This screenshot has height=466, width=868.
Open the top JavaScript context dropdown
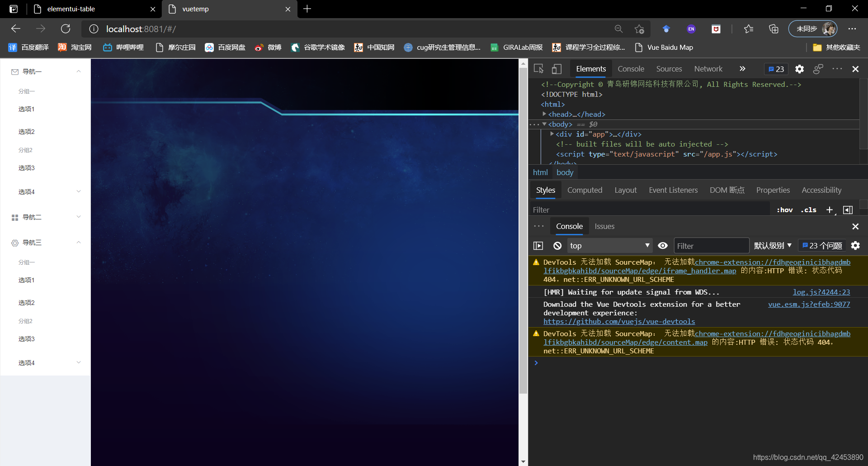[609, 246]
